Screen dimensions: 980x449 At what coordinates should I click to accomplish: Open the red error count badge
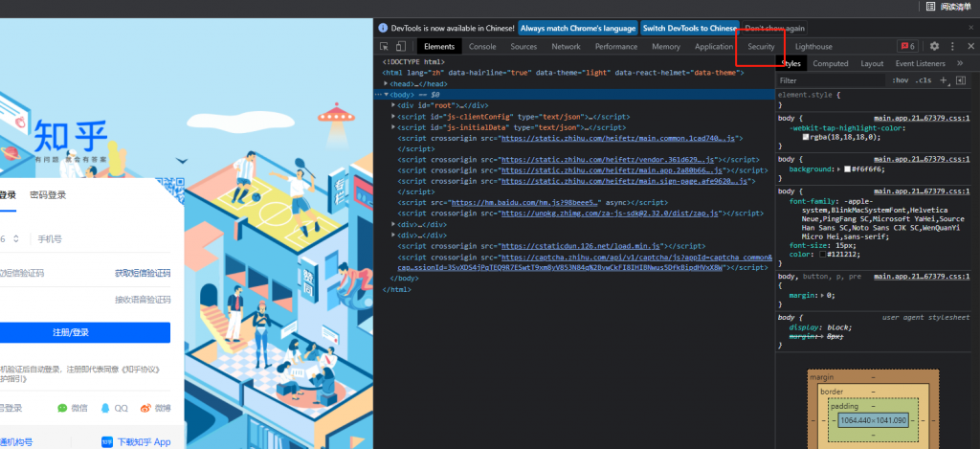click(x=907, y=46)
